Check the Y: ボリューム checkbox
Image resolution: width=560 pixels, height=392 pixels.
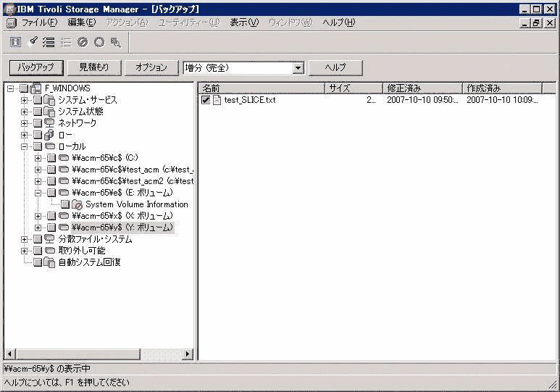tap(51, 228)
